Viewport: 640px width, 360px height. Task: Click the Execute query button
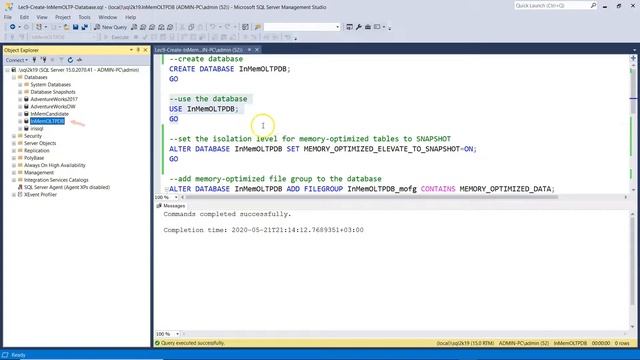click(117, 37)
